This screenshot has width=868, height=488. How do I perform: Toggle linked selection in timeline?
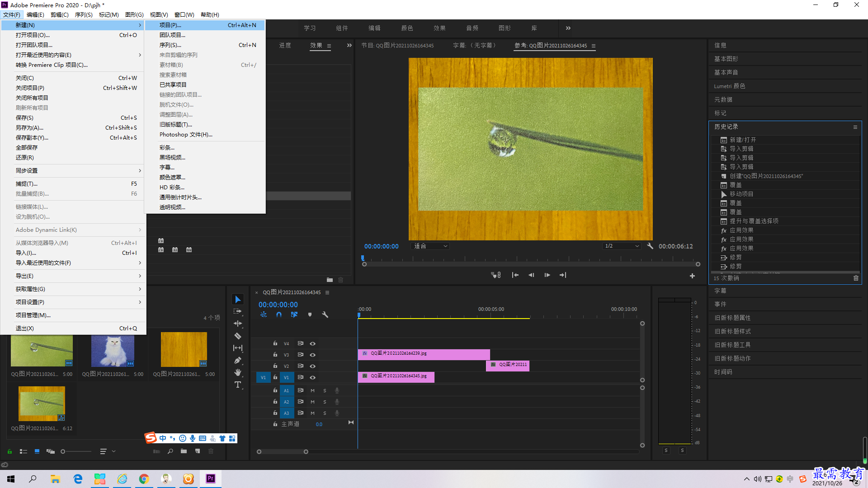click(x=294, y=314)
